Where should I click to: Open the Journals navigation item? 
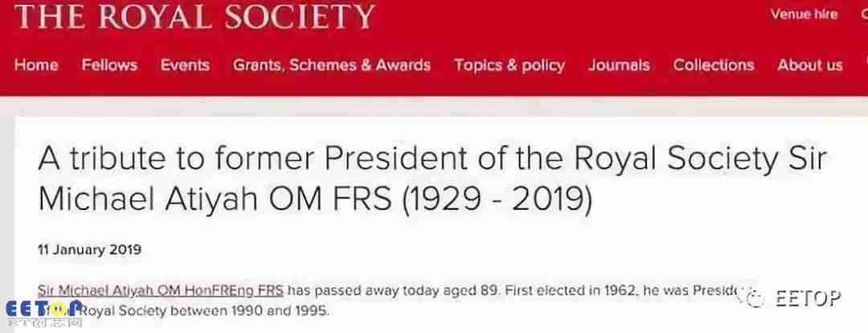(x=619, y=65)
